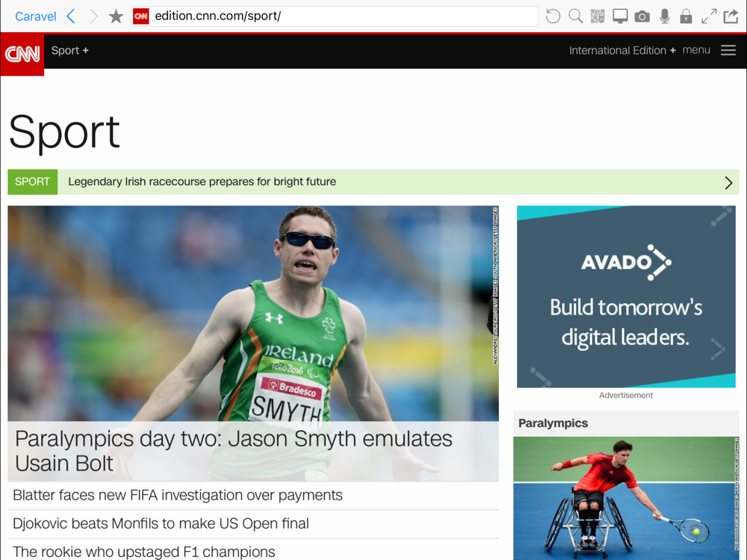Screen dimensions: 747x560
Task: Open browser search with magnifier icon
Action: coord(575,16)
